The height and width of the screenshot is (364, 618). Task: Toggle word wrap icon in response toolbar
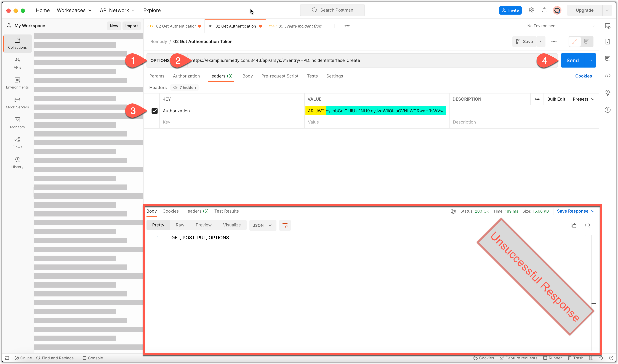click(285, 225)
